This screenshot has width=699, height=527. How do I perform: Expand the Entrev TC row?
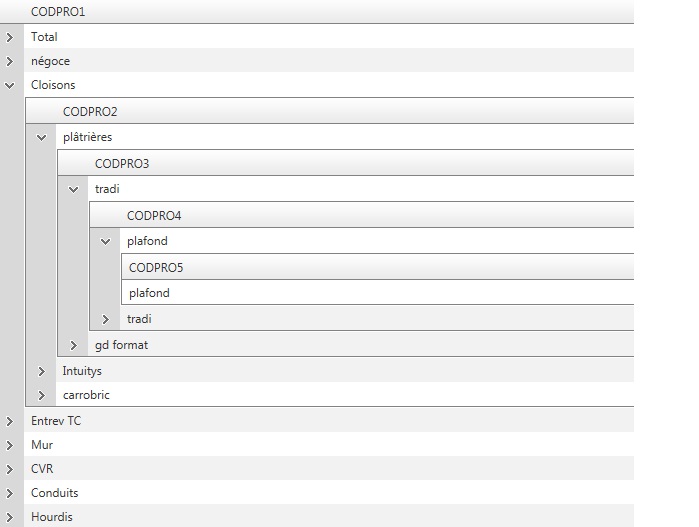pos(10,421)
